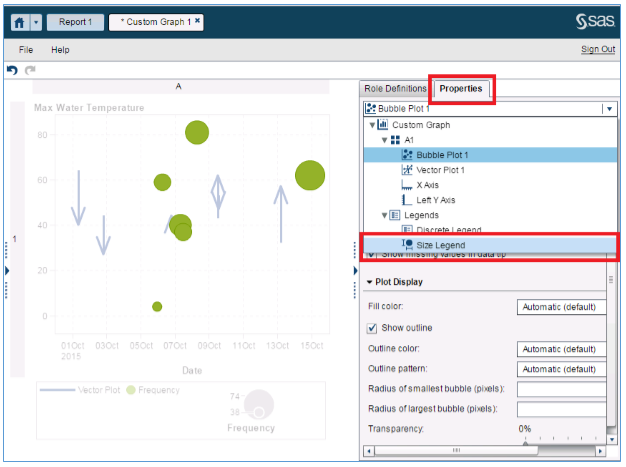Viewport: 626px width, 467px height.
Task: Click the horizontal scrollbar left arrow
Action: [x=369, y=451]
